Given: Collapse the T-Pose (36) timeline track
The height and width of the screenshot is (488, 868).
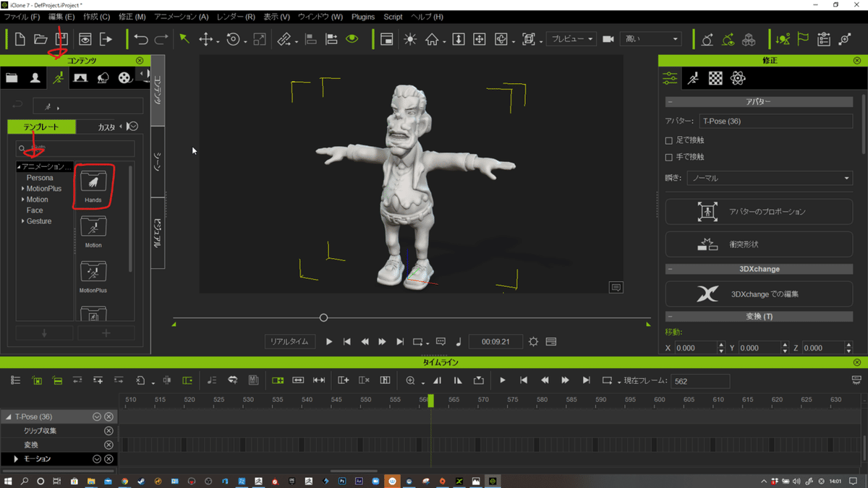Looking at the screenshot, I should click(8, 417).
